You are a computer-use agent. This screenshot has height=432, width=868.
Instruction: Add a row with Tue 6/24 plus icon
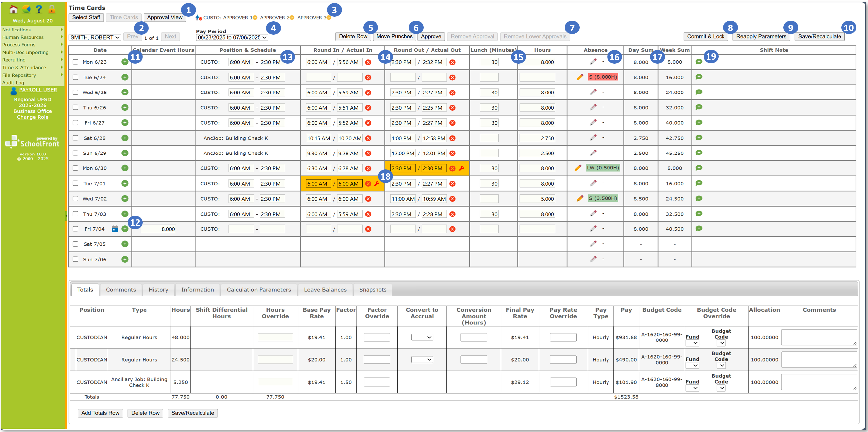[x=125, y=77]
